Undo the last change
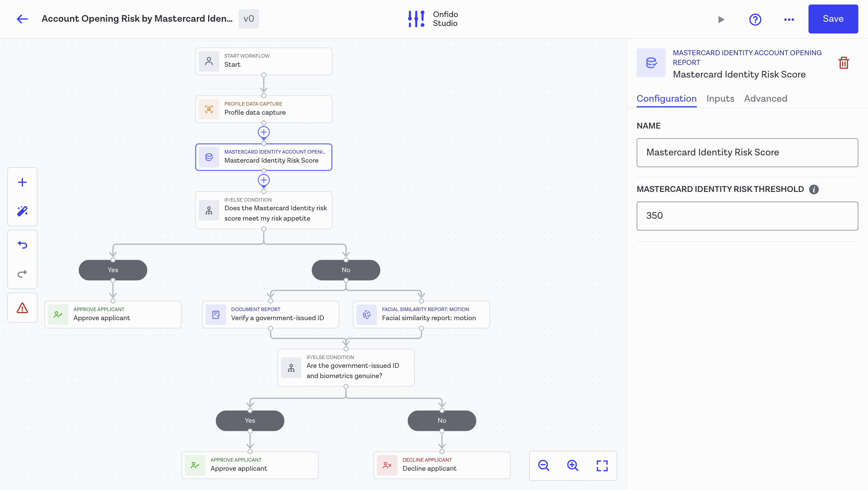Viewport: 868px width, 490px height. point(22,245)
